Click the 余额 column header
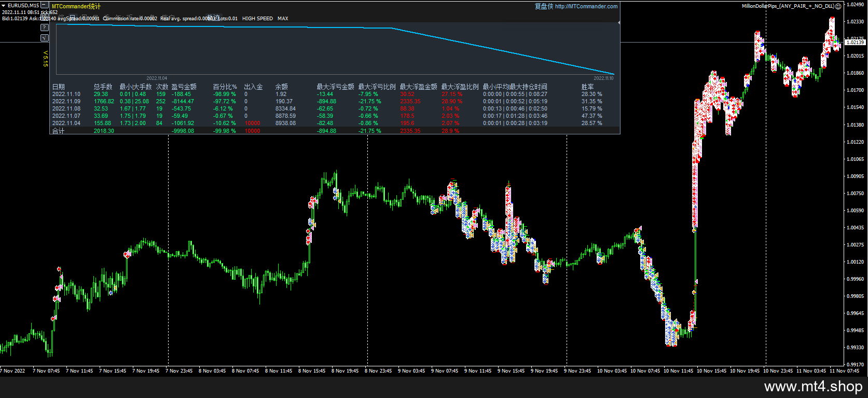 coord(281,87)
